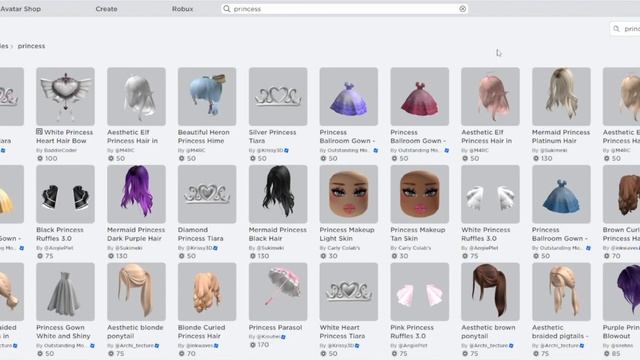Click the magnifier icon in top search bar
The height and width of the screenshot is (360, 640).
click(x=227, y=9)
